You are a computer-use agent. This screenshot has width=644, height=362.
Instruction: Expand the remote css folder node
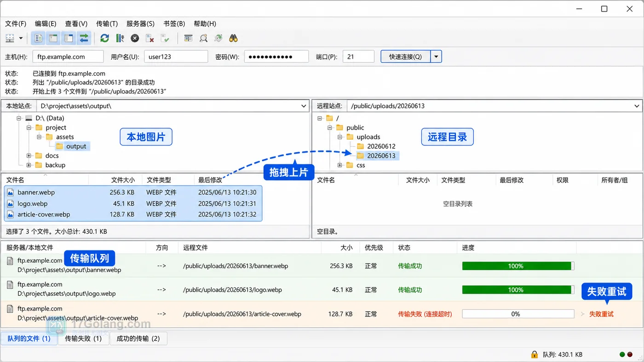coord(340,165)
